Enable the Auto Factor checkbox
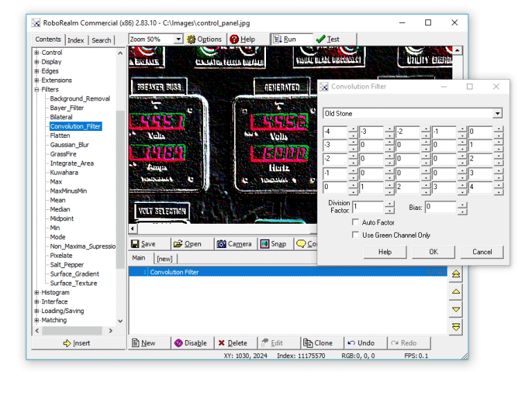 pos(356,222)
